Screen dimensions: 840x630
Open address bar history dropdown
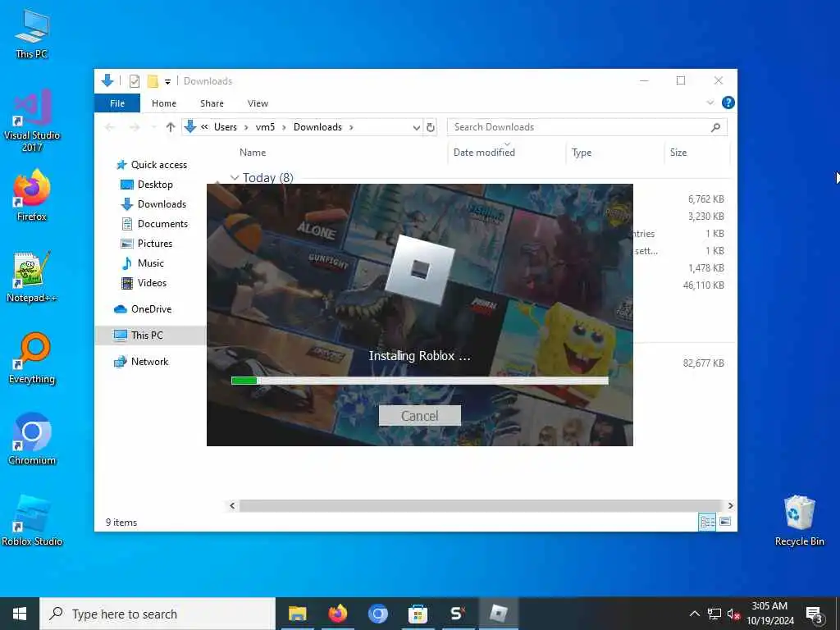[x=416, y=127]
